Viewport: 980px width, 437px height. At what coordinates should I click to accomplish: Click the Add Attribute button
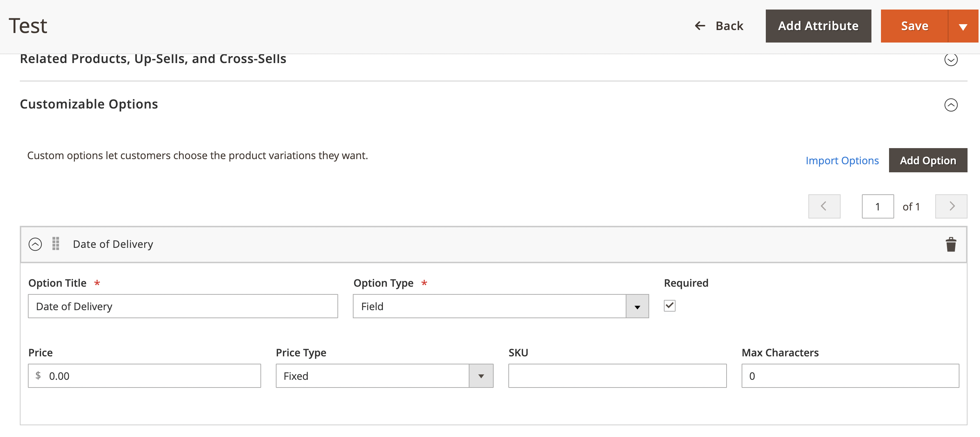(818, 26)
